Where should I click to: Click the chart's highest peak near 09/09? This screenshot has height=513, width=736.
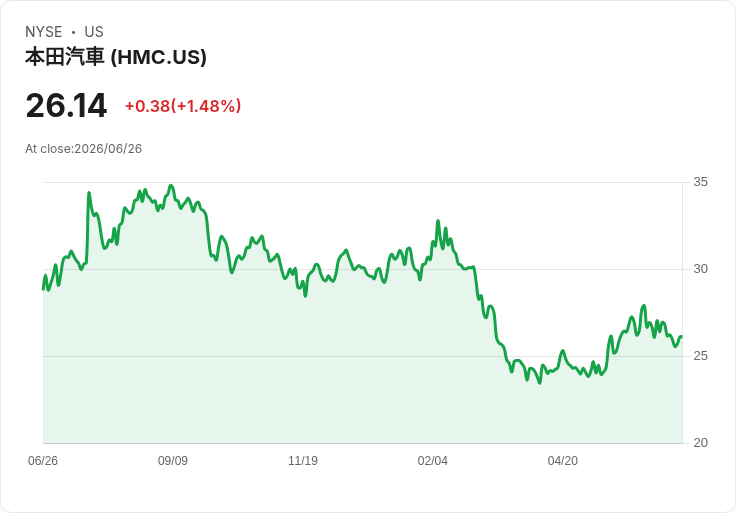coord(171,186)
